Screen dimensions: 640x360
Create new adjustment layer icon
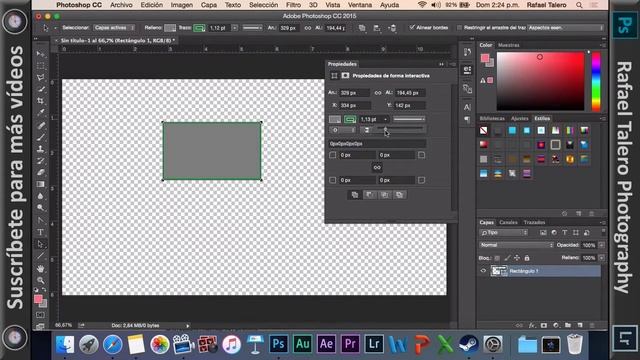556,325
